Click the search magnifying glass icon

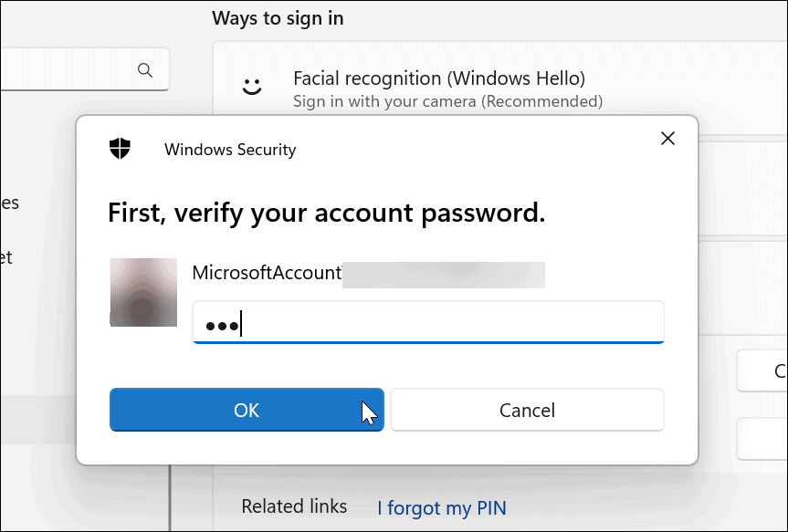[145, 68]
